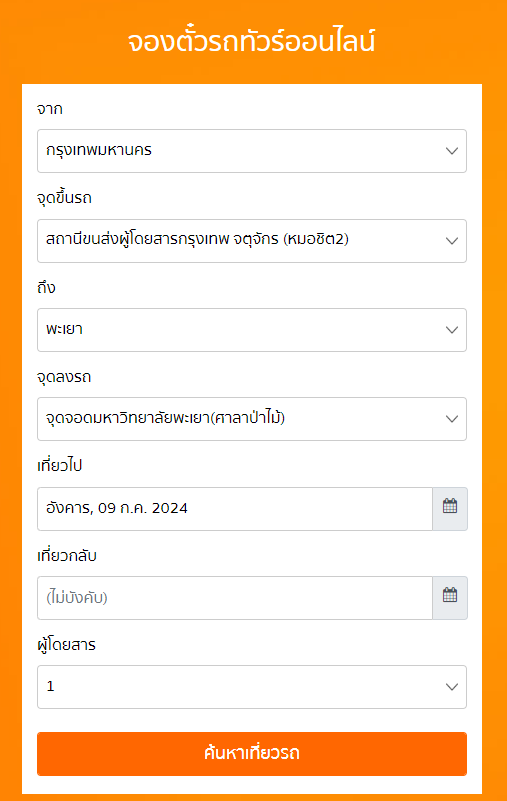Click the chevron arrow beside passenger number 1
This screenshot has height=801, width=507.
pyautogui.click(x=452, y=687)
